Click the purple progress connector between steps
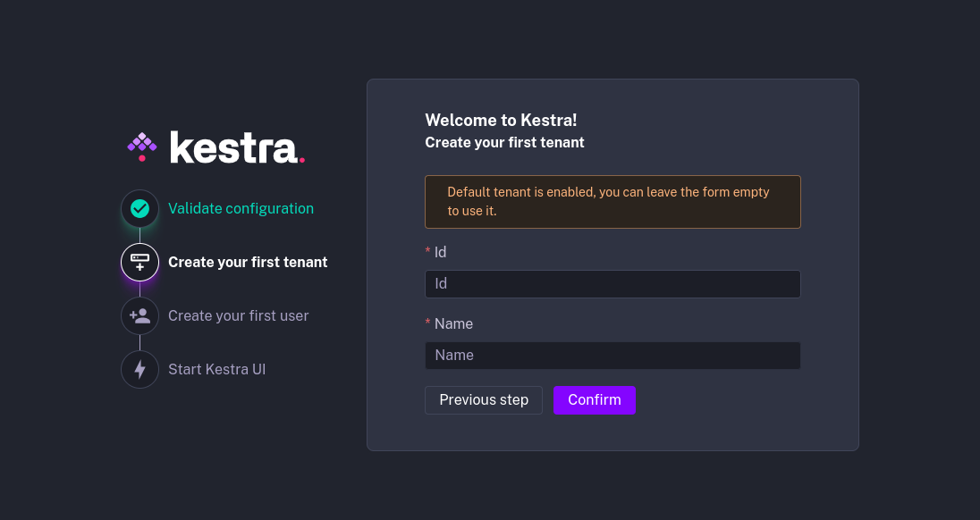Screen dimensions: 980x520 [139, 289]
